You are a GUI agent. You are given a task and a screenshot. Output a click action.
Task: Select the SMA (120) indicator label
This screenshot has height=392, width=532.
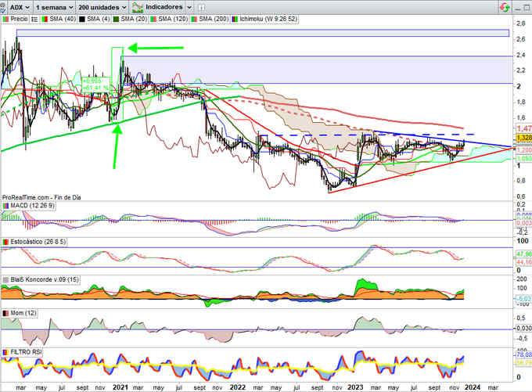coord(173,19)
